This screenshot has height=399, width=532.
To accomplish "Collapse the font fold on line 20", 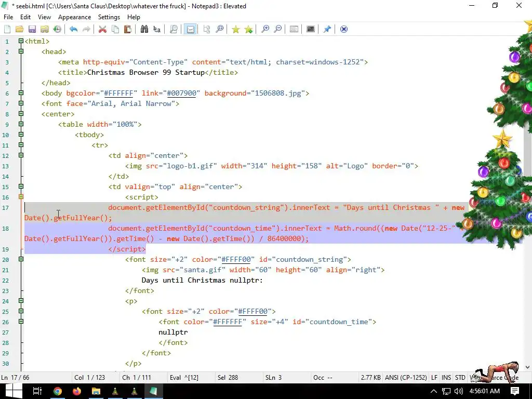I will [x=21, y=259].
